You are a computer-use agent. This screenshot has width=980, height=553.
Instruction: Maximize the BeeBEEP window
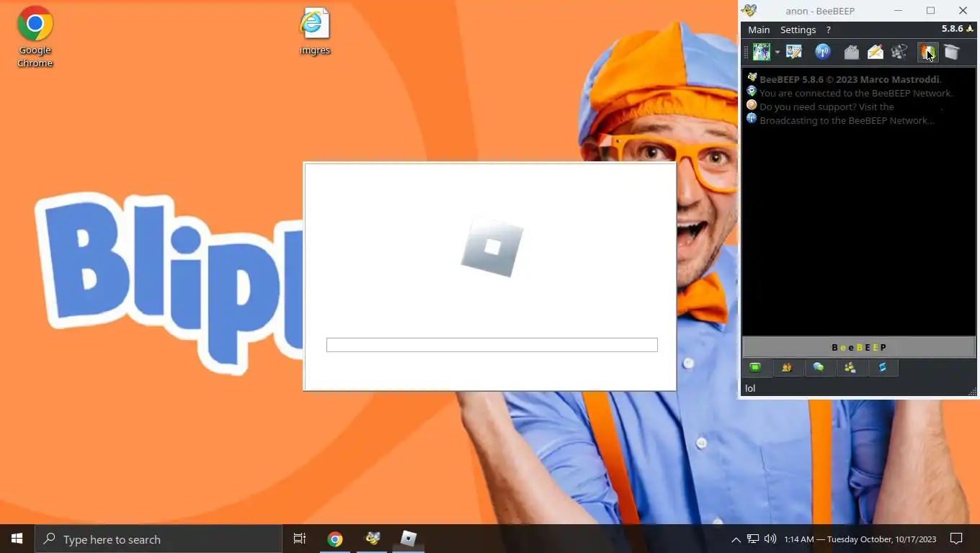tap(930, 10)
